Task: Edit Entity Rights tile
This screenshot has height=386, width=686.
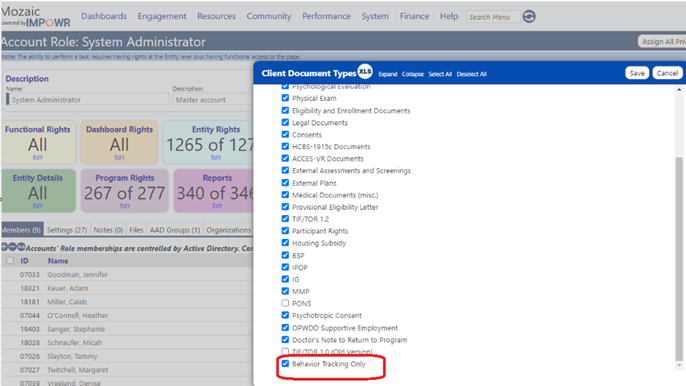Action: (x=216, y=157)
